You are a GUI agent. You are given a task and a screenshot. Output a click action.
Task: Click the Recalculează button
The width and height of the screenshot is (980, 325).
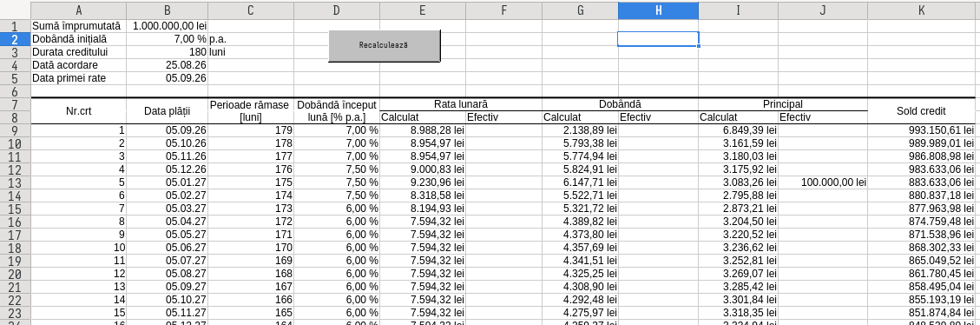pyautogui.click(x=385, y=45)
